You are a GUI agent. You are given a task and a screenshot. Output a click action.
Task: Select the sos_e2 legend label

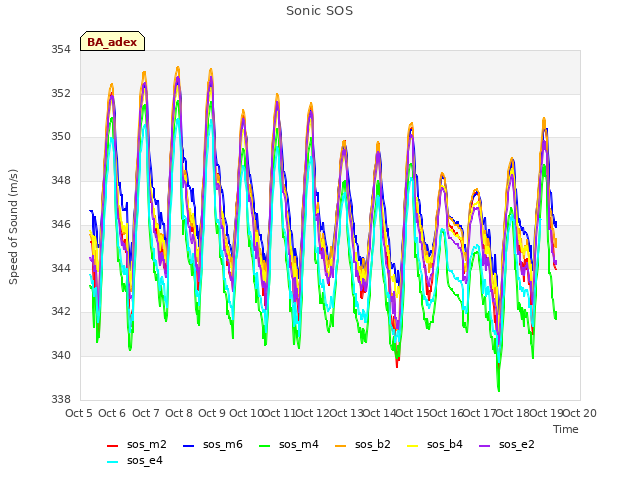click(x=517, y=444)
